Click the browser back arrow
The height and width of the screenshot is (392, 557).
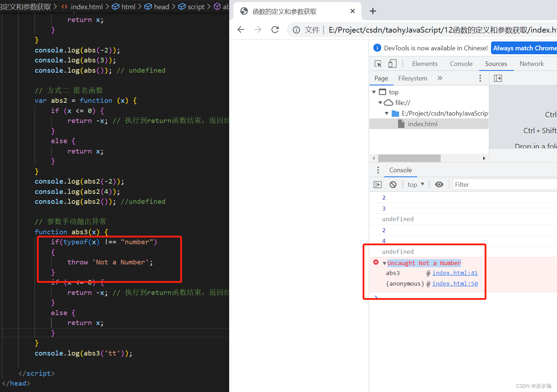click(x=241, y=29)
